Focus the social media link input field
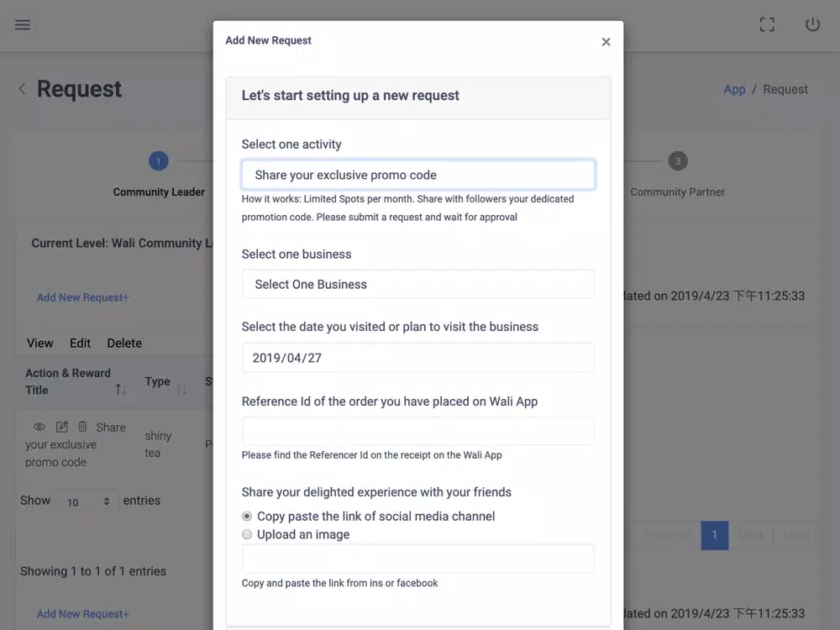This screenshot has width=840, height=630. pos(417,559)
